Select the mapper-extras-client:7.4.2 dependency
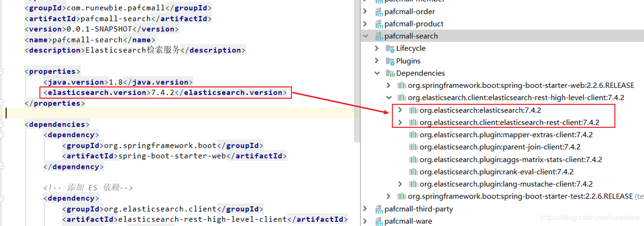The width and height of the screenshot is (644, 226). click(x=506, y=135)
